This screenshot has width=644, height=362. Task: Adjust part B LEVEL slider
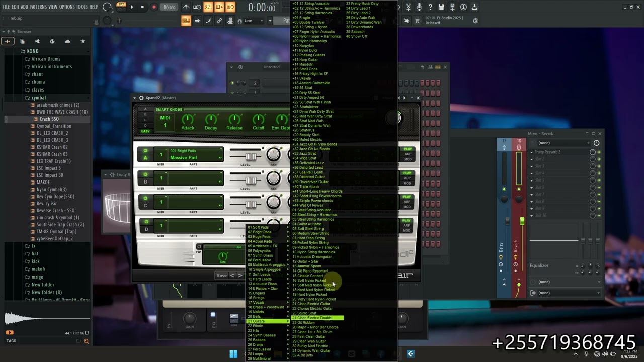coord(250,180)
